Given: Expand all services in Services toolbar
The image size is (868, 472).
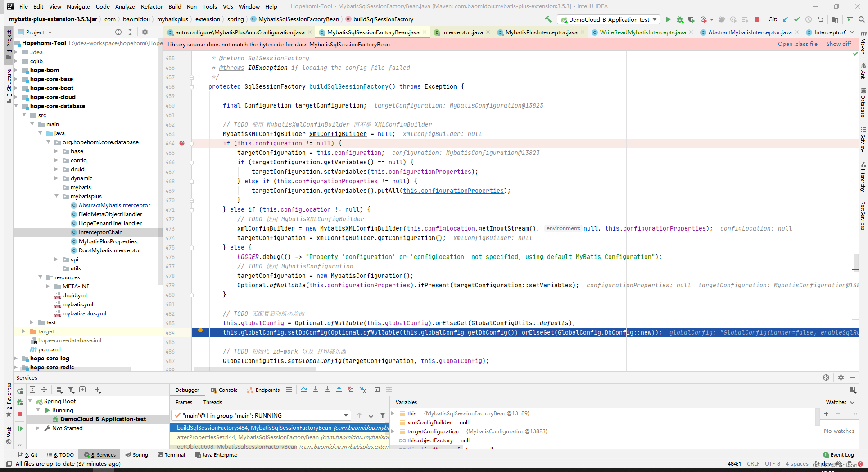Looking at the screenshot, I should click(32, 390).
